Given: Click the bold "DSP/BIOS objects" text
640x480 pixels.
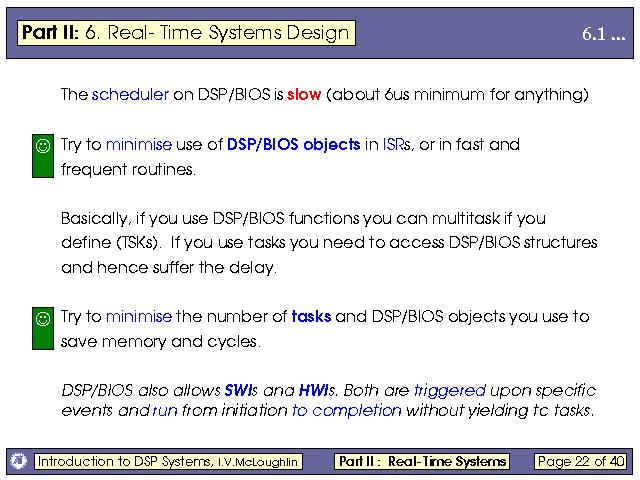Looking at the screenshot, I should coord(293,144).
